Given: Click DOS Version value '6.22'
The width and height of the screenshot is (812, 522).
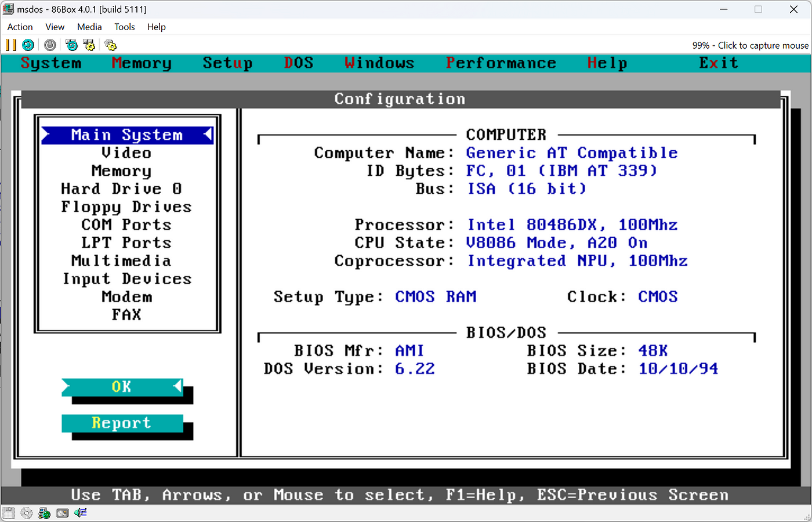Looking at the screenshot, I should tap(415, 368).
